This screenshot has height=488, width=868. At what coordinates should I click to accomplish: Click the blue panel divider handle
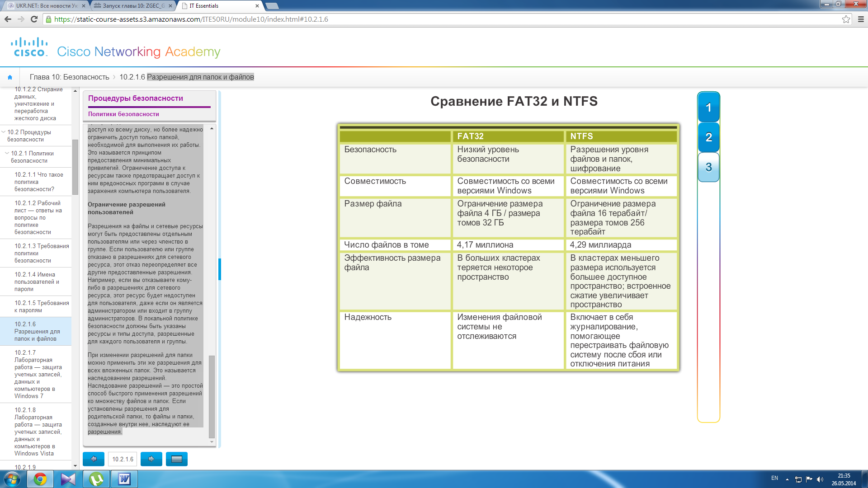point(220,269)
